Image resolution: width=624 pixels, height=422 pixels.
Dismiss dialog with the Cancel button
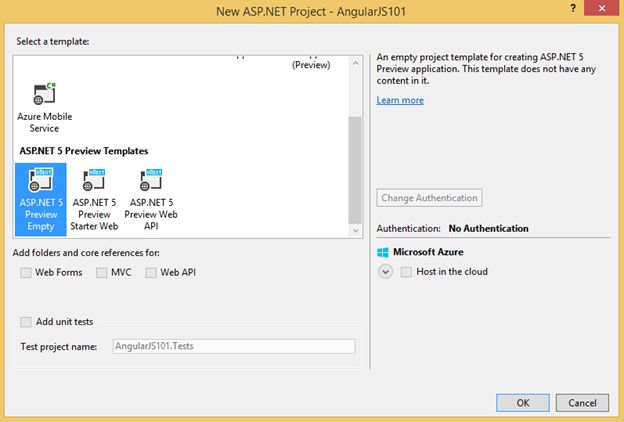tap(582, 403)
